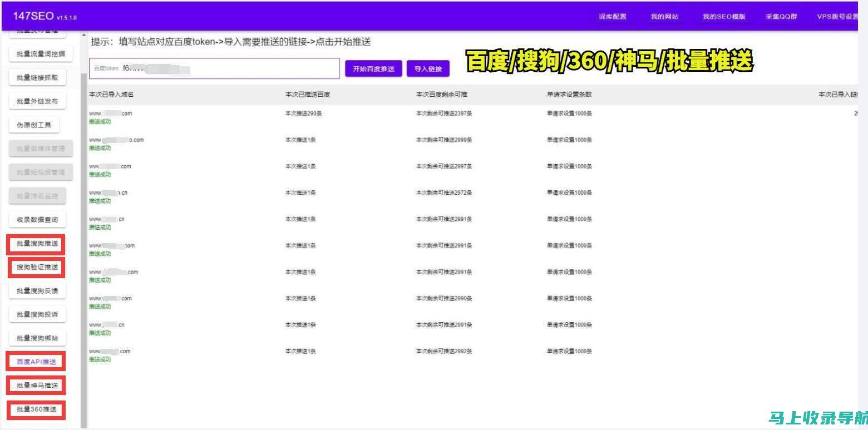Select 批量链接抓取 in the sidebar
Screen dimensions: 868x430
[x=37, y=78]
